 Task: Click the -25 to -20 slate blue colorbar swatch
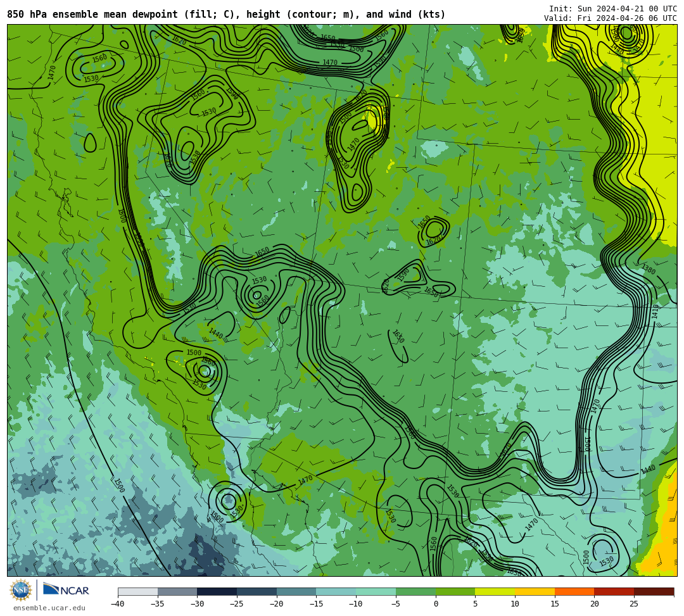coord(257,591)
